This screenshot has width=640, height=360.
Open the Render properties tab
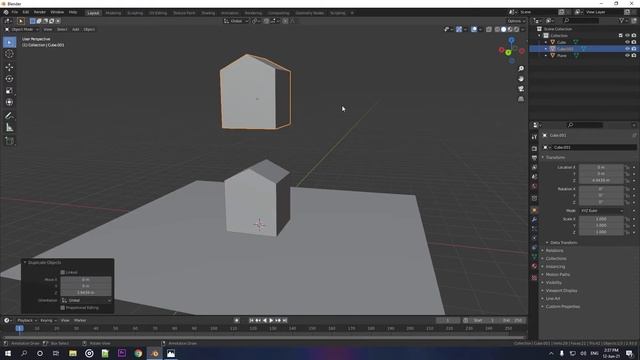coord(534,149)
